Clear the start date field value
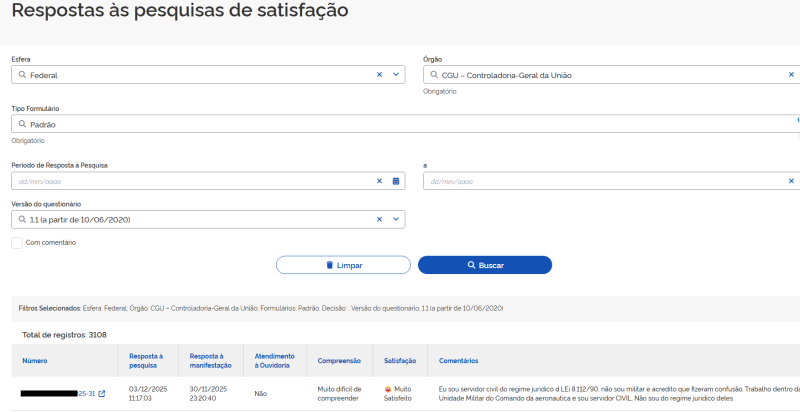The image size is (800, 412). [379, 181]
